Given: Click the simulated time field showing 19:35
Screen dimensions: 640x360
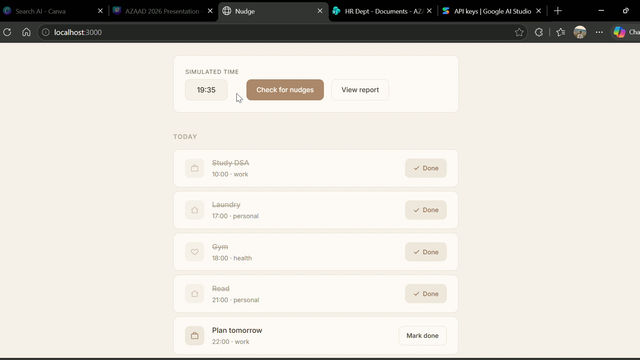Looking at the screenshot, I should pos(206,90).
